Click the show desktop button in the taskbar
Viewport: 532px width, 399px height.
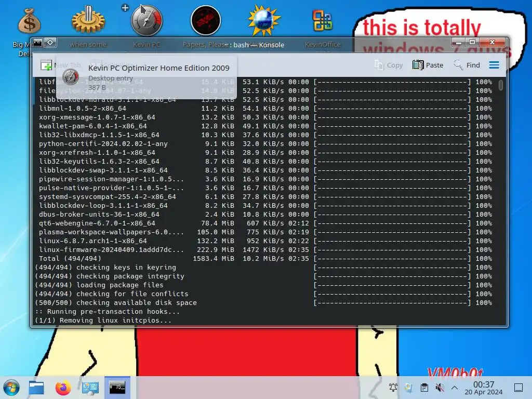(x=518, y=388)
